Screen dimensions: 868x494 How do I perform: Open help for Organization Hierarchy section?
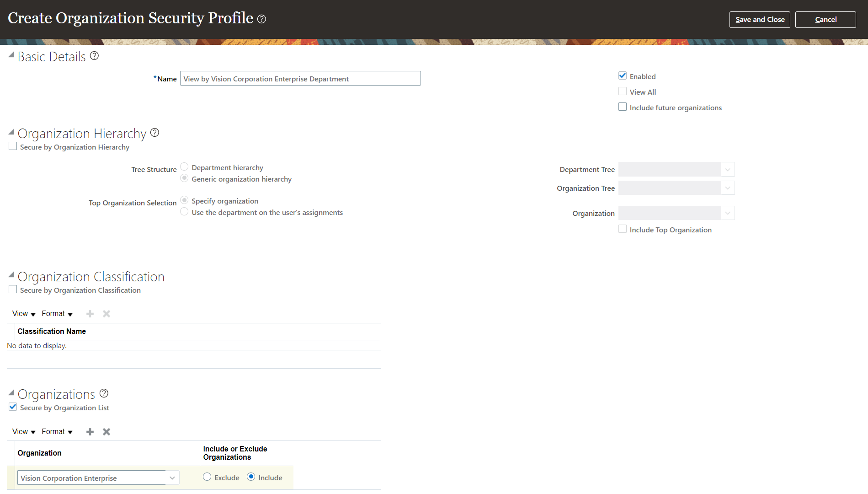pos(154,132)
